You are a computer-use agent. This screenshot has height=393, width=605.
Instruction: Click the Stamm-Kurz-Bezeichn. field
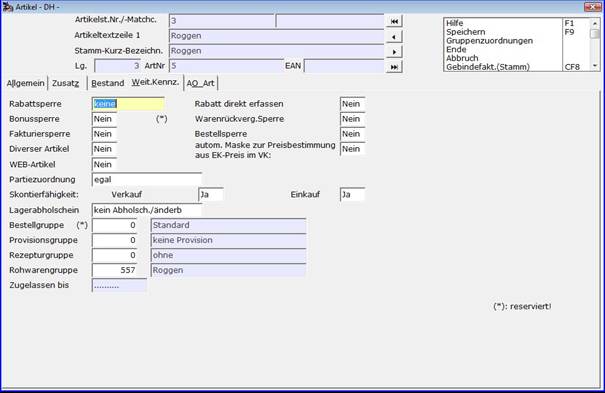276,51
